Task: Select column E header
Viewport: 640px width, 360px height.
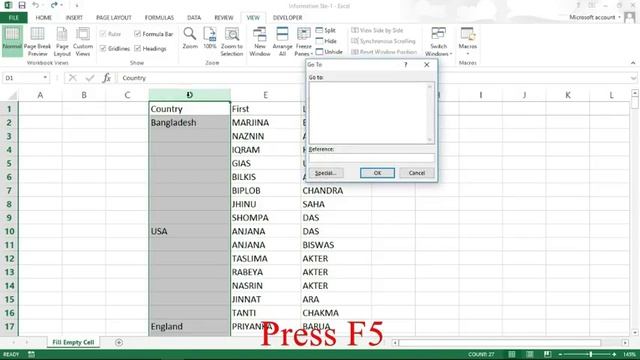Action: click(x=265, y=95)
